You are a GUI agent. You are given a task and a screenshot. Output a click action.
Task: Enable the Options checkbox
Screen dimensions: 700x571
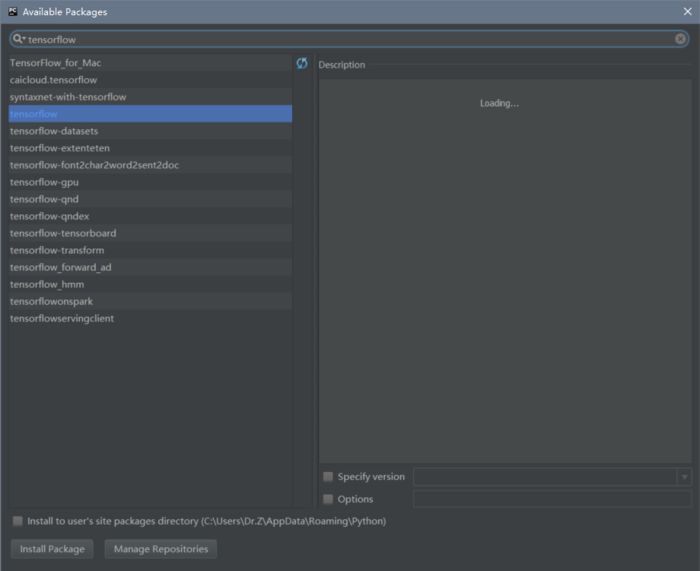point(328,499)
